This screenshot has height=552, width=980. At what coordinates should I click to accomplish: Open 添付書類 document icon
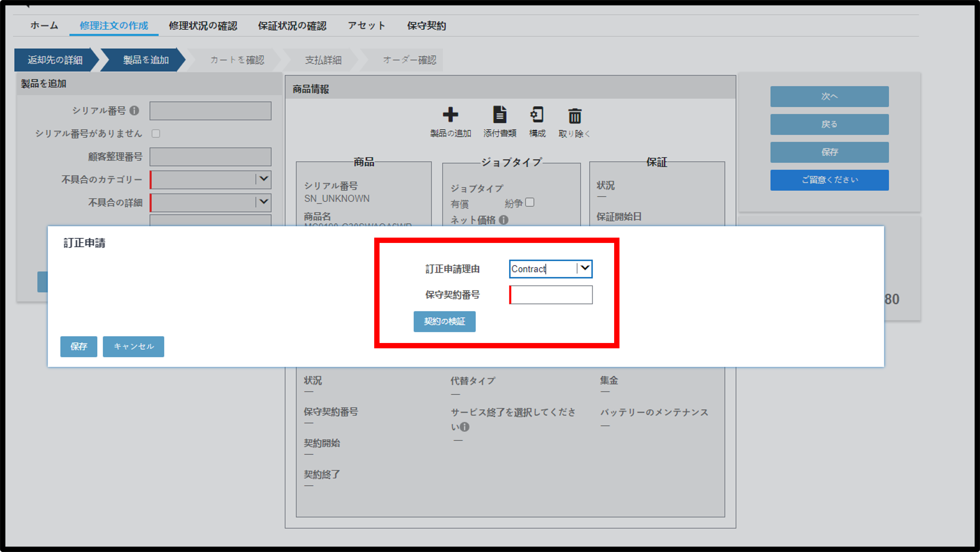500,115
